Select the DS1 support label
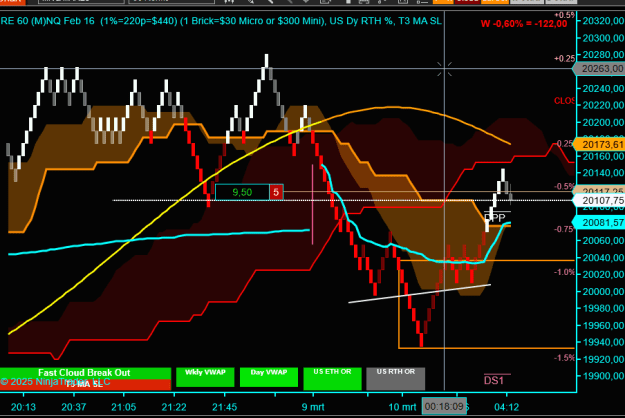Screen dimensions: 625x418 pyautogui.click(x=494, y=381)
